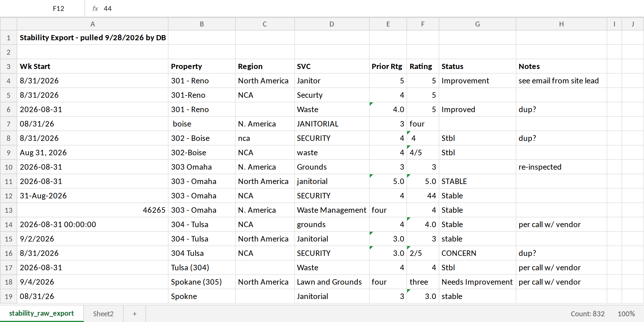This screenshot has height=322, width=644.
Task: Click the 'Status' header cell
Action: pyautogui.click(x=478, y=66)
